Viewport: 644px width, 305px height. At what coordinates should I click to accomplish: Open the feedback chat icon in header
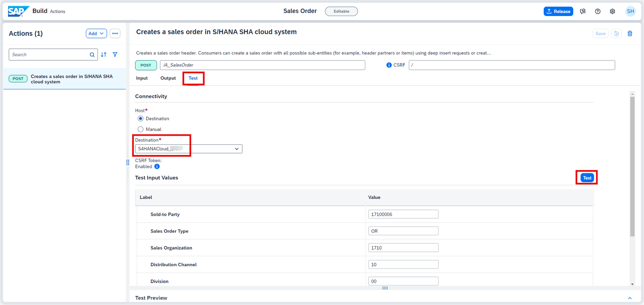coord(583,12)
